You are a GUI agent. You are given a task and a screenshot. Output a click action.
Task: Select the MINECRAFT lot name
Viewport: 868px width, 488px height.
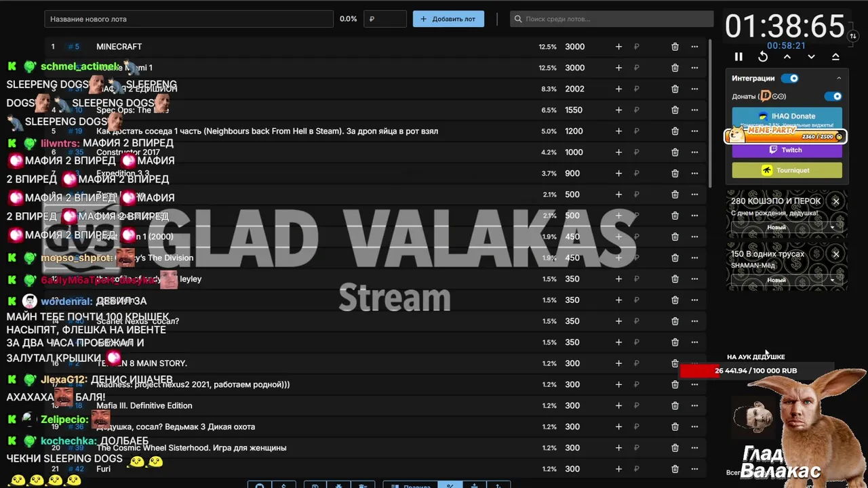[119, 47]
